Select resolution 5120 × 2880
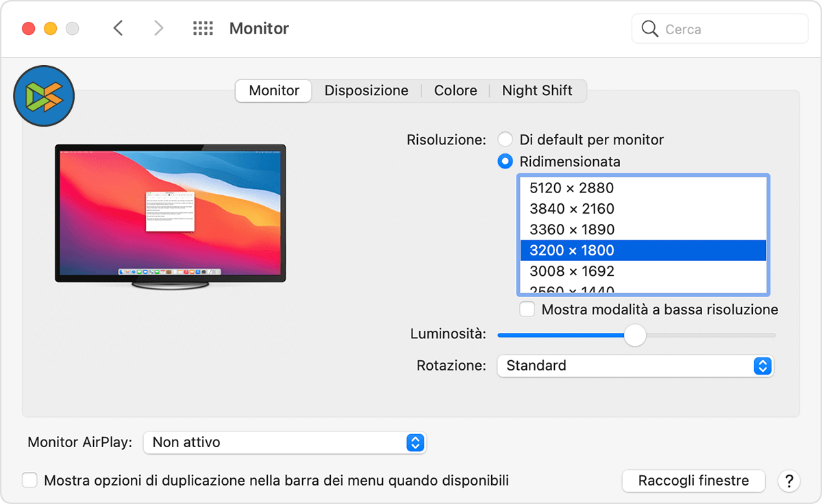 [x=643, y=188]
